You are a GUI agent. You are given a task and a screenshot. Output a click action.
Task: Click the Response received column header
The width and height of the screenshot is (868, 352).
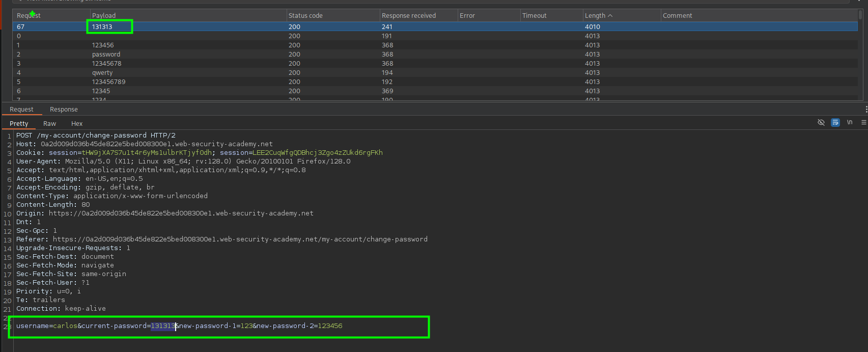click(408, 16)
